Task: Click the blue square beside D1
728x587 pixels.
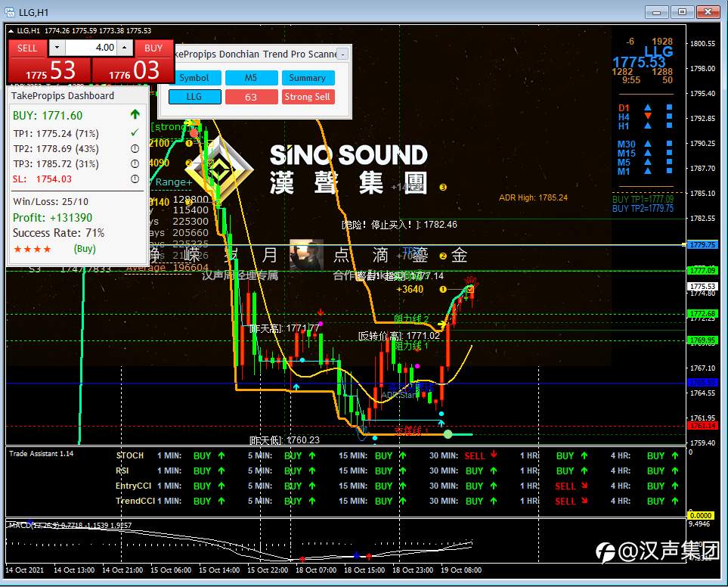Action: point(669,107)
